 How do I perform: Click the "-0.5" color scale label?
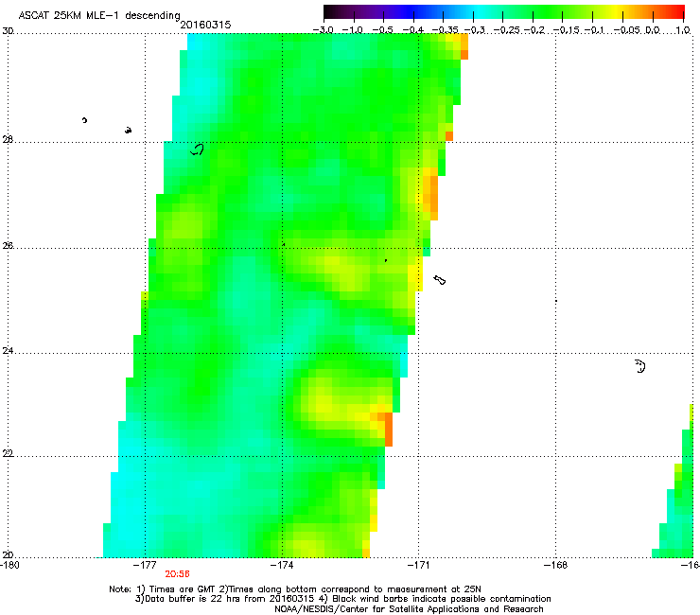click(x=382, y=30)
